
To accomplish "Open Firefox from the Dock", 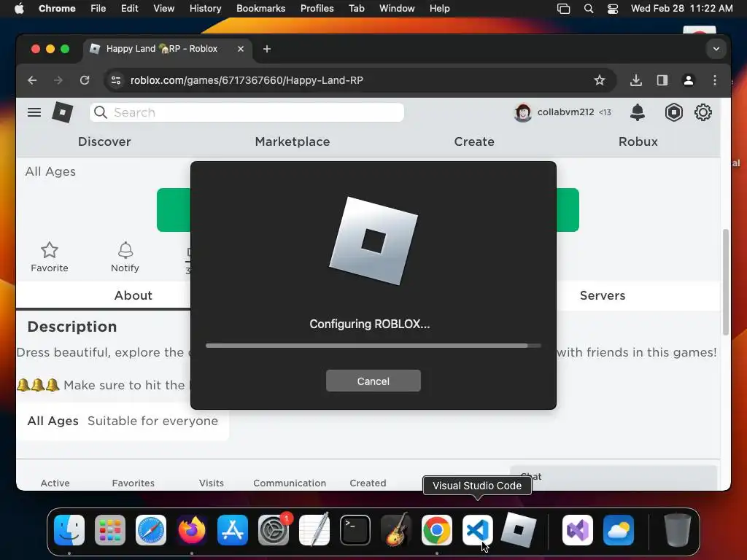I will [x=192, y=530].
